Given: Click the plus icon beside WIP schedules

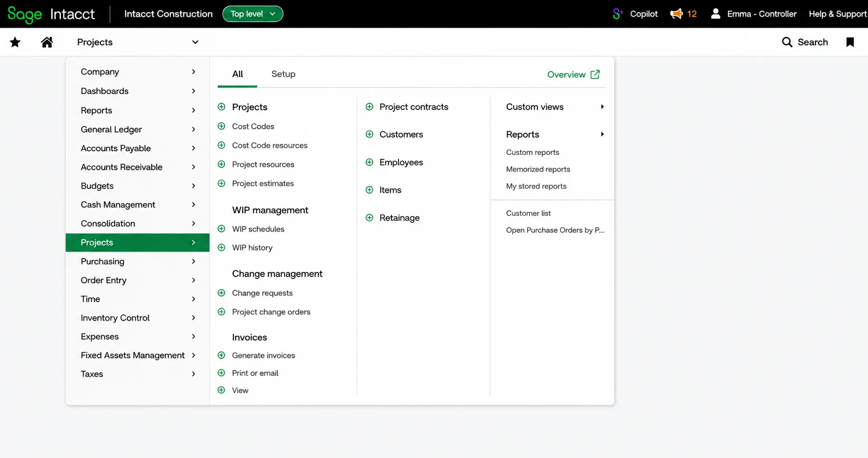Looking at the screenshot, I should 221,229.
